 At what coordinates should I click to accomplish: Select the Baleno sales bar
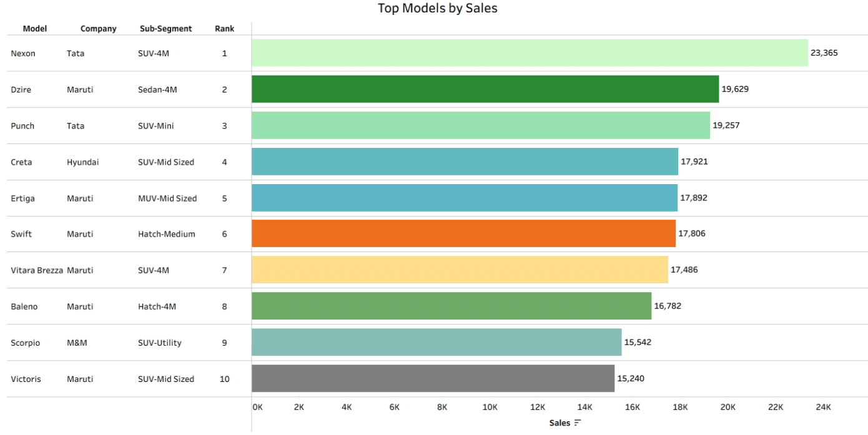[451, 306]
